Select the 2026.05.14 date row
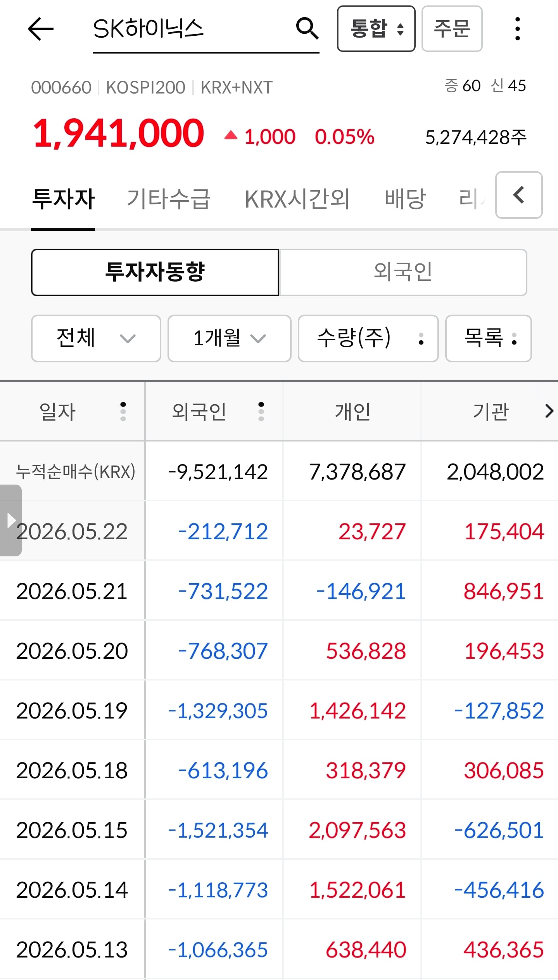This screenshot has height=980, width=558. point(72,890)
